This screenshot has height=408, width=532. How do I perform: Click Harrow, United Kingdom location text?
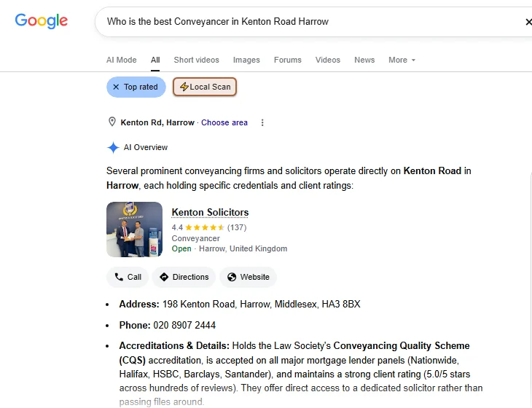point(243,248)
